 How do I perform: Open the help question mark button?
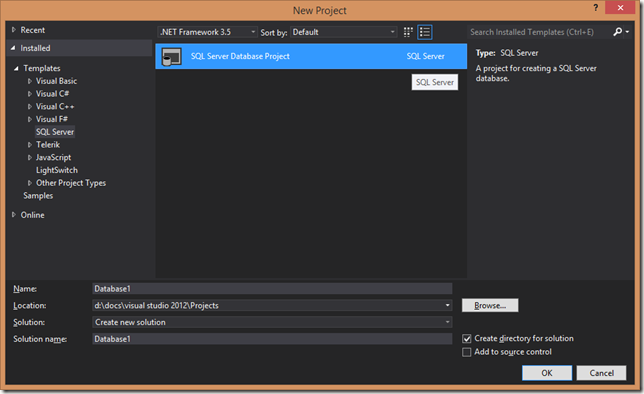click(x=596, y=7)
